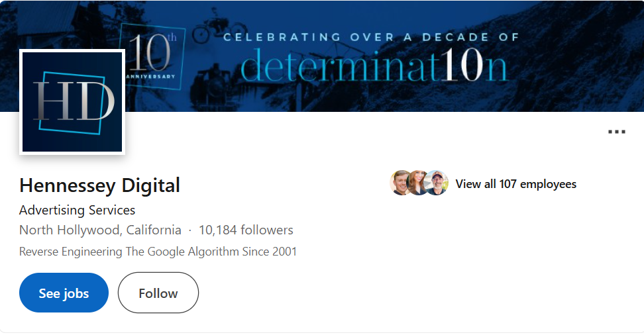Screen dimensions: 644x335
Task: Click the Reverse Engineering The Google Algorithm tagline
Action: 158,252
